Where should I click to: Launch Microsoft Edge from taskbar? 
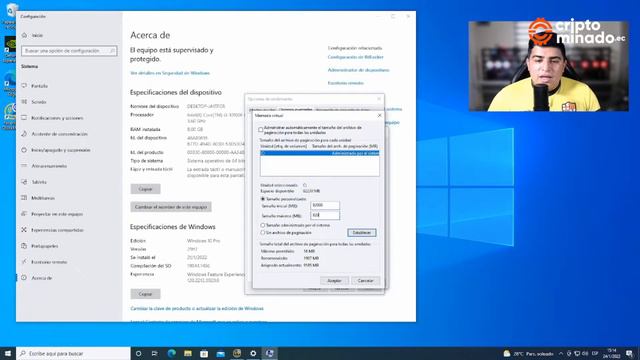[x=171, y=353]
